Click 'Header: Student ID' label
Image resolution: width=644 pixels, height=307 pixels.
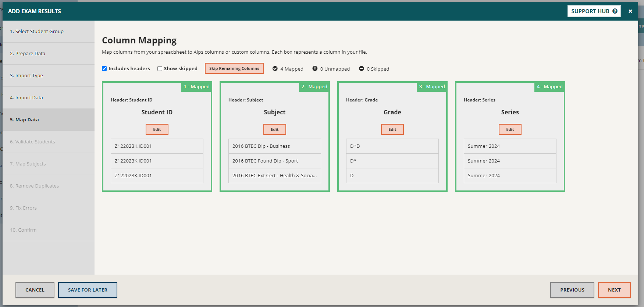click(x=131, y=100)
